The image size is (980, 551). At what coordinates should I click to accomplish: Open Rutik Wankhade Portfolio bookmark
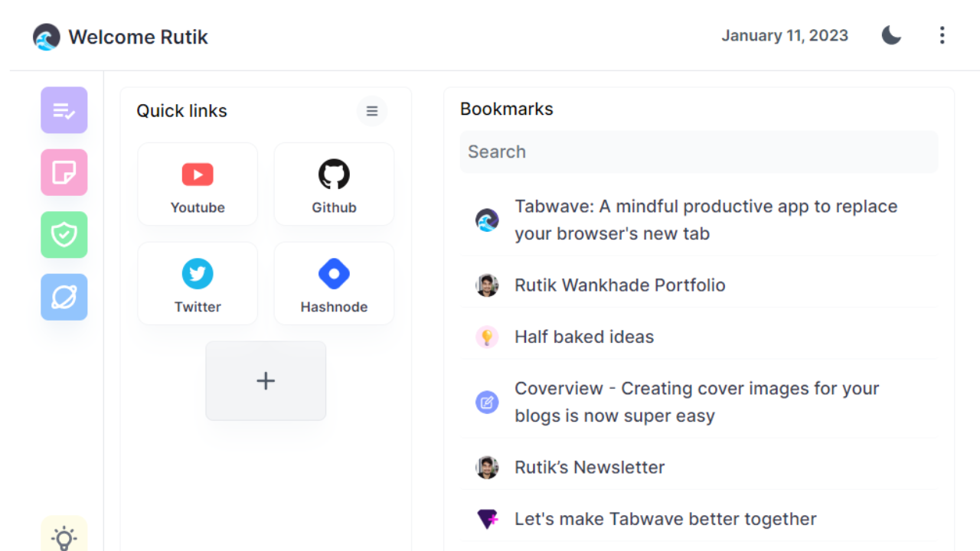(x=699, y=285)
